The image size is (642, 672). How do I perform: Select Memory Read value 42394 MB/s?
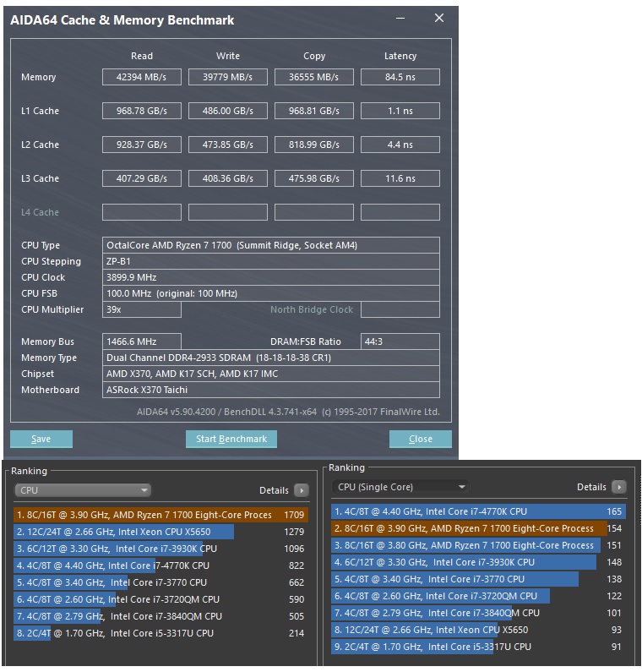pos(142,77)
